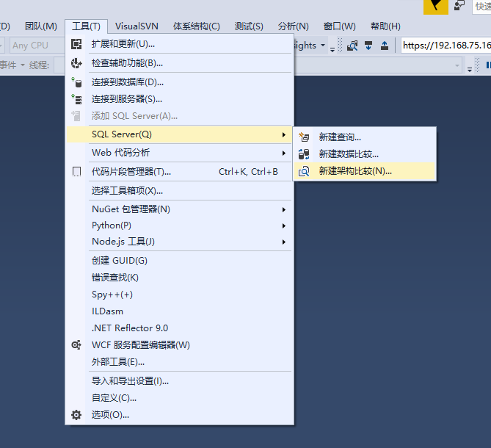Launch Spy++(+) from Tools menu
491x448 pixels.
pos(179,295)
